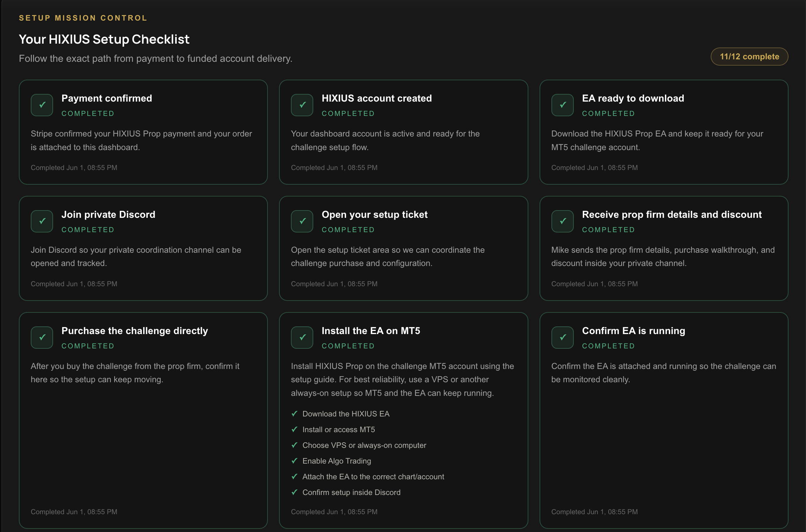Click COMPLETED status under Payment confirmed
806x532 pixels.
tap(88, 113)
